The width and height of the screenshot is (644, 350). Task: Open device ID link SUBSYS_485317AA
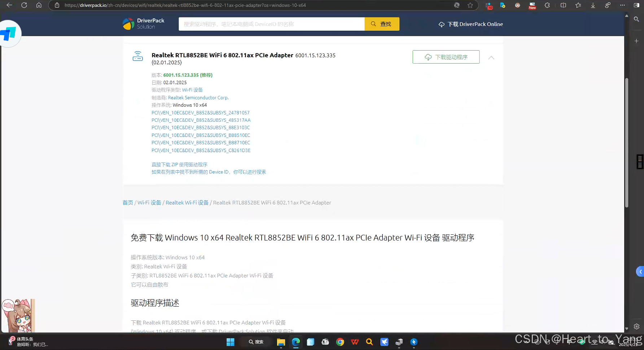coord(201,120)
